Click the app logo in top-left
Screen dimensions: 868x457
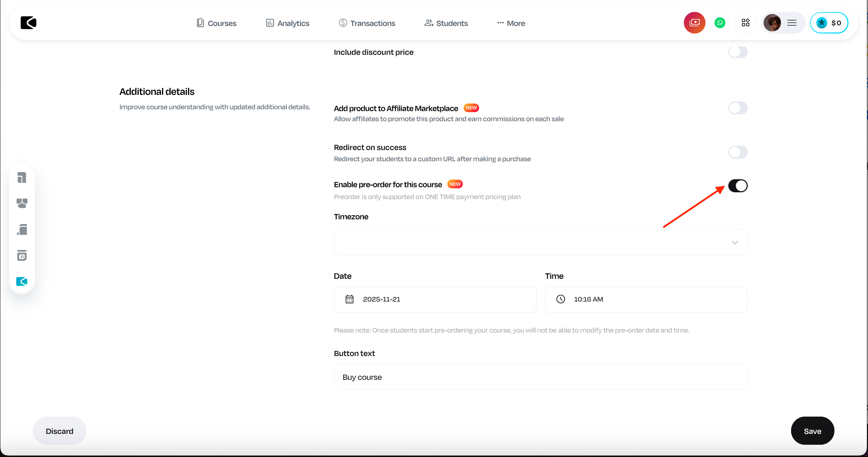tap(29, 23)
